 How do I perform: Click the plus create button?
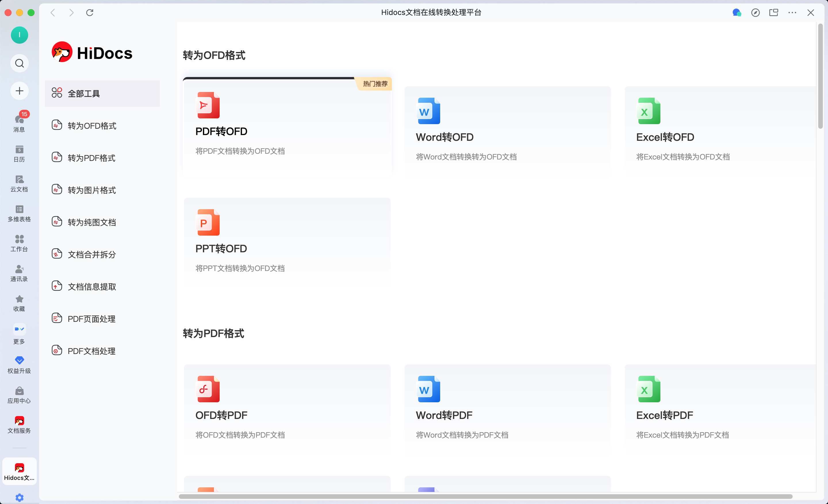[20, 91]
